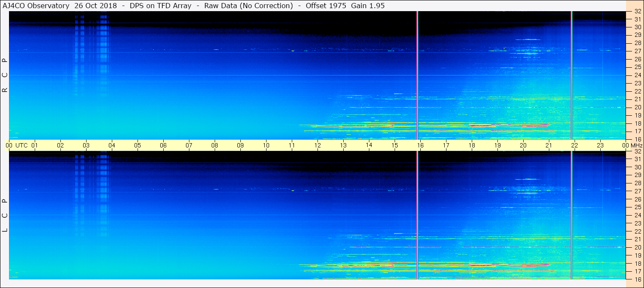Select hour "08" on the UTC axis

point(215,145)
